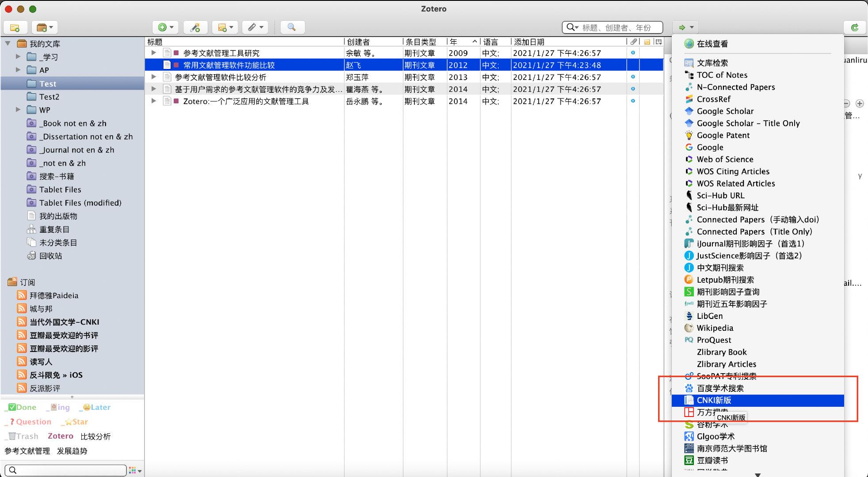This screenshot has width=868, height=477.
Task: Click the sync refresh icon
Action: click(855, 27)
